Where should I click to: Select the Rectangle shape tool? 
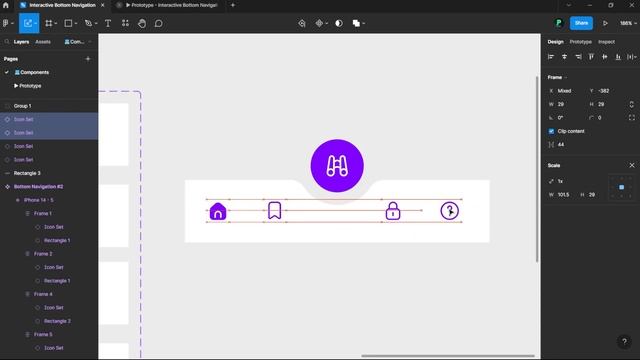click(x=69, y=23)
